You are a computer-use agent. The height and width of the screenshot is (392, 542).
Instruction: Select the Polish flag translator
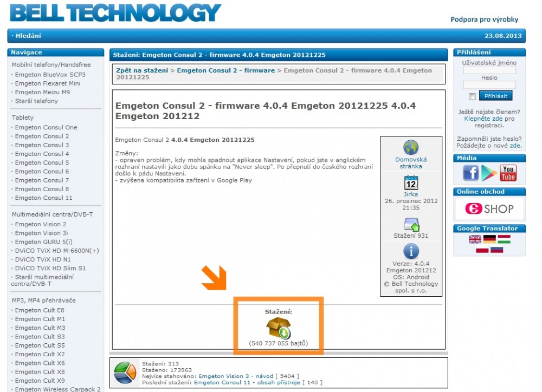tap(482, 250)
